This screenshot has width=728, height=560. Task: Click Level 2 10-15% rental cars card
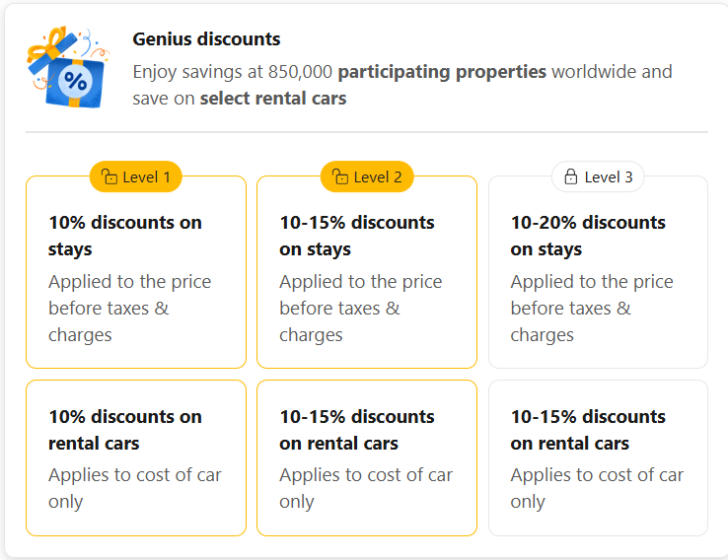pyautogui.click(x=367, y=457)
